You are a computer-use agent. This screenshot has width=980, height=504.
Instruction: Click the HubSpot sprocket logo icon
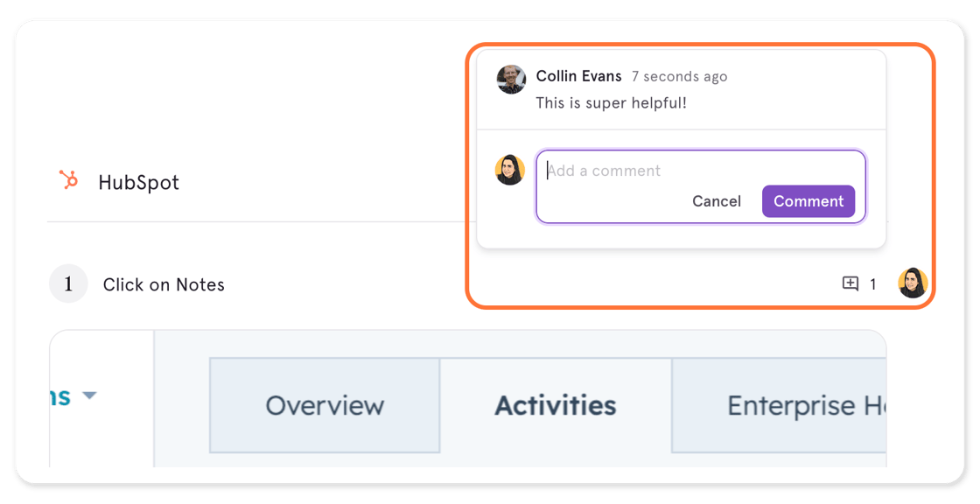(x=68, y=180)
